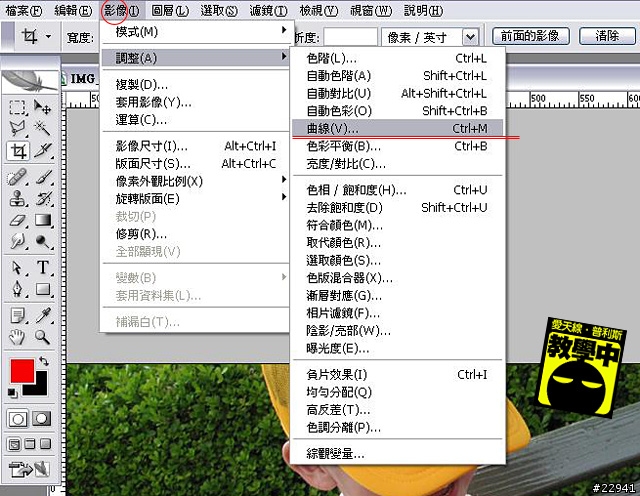Select the Notes tool
The height and width of the screenshot is (496, 640).
click(x=17, y=316)
